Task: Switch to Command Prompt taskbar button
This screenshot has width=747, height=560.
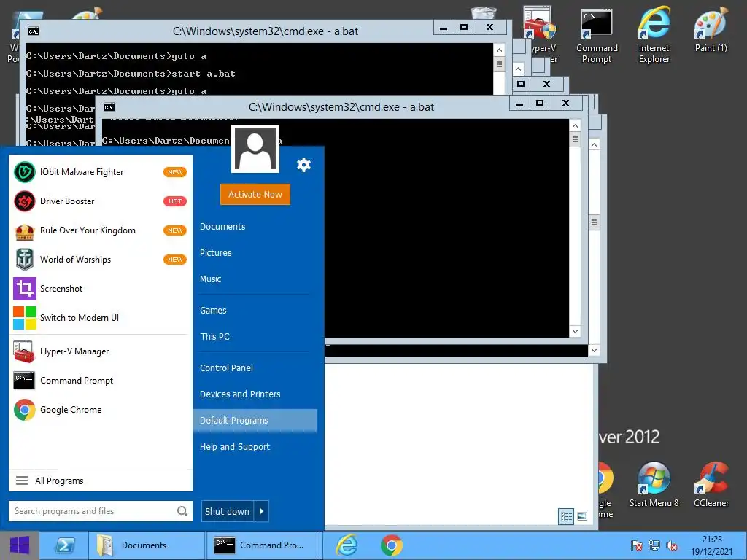Action: pos(262,545)
